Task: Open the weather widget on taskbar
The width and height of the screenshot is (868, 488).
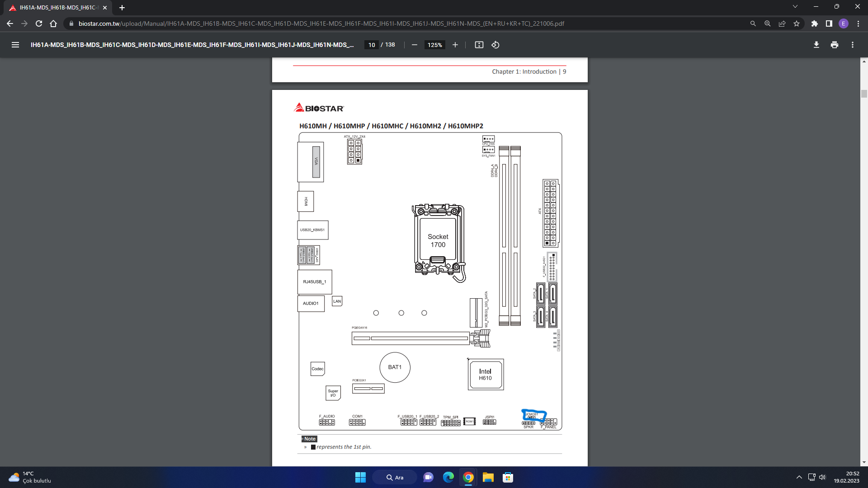Action: click(30, 477)
